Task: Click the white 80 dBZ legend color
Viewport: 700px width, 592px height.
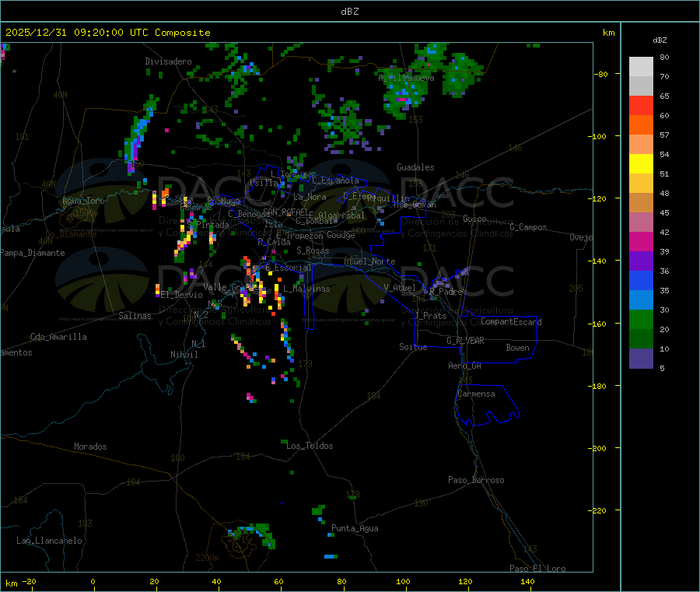Action: click(641, 67)
